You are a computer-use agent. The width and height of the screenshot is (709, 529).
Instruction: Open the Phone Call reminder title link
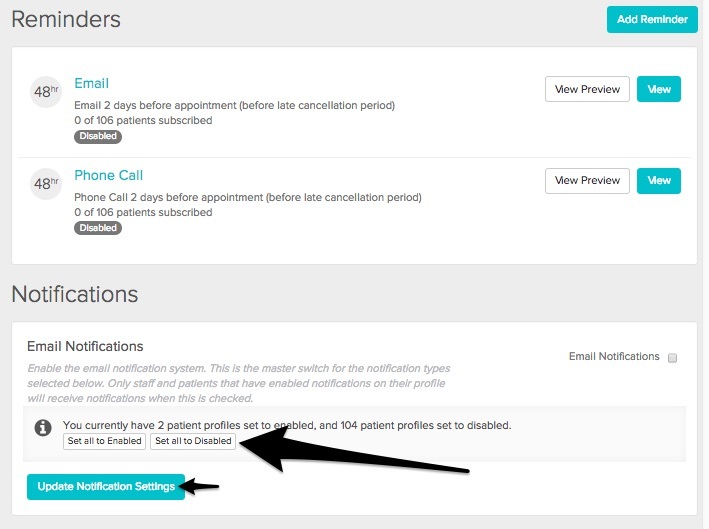(109, 175)
